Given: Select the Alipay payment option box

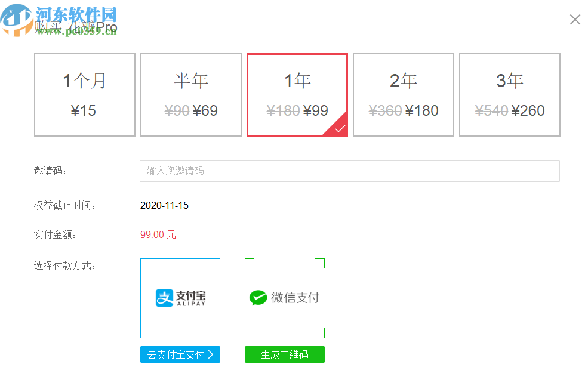Looking at the screenshot, I should pyautogui.click(x=180, y=298).
